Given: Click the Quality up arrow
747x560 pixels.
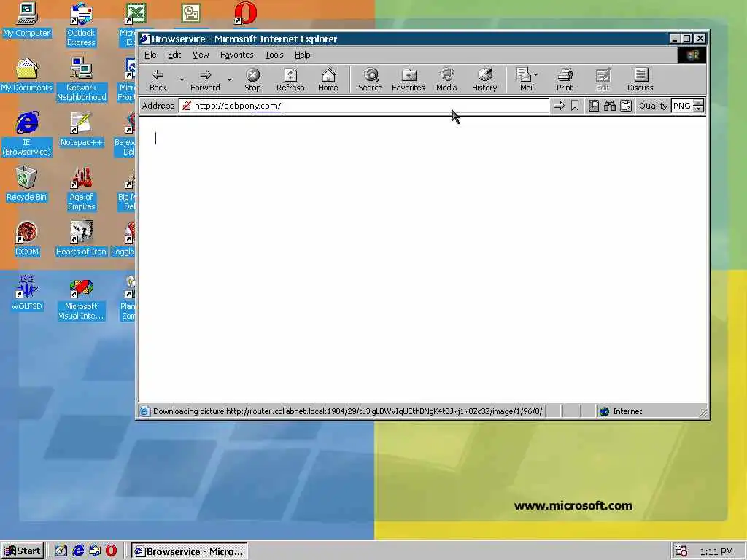Looking at the screenshot, I should pyautogui.click(x=698, y=102).
